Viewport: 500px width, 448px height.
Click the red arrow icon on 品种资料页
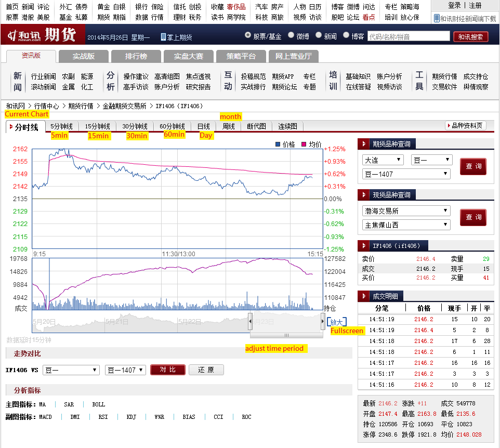pos(449,126)
